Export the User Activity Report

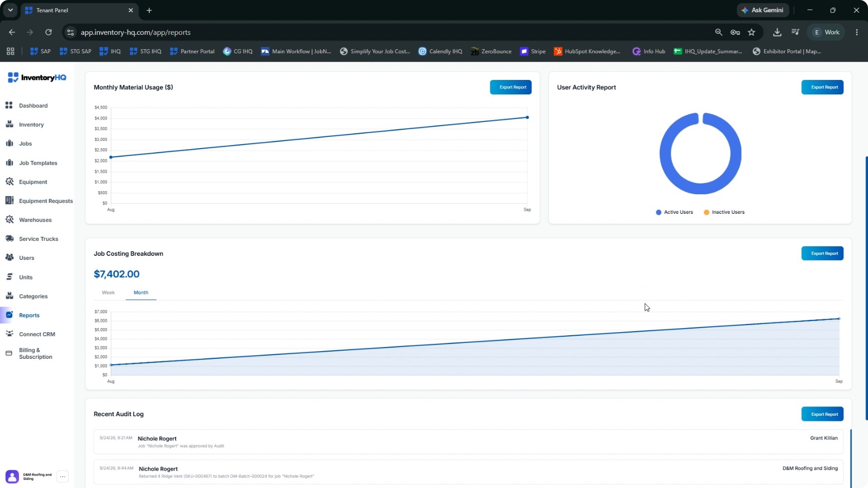(822, 87)
